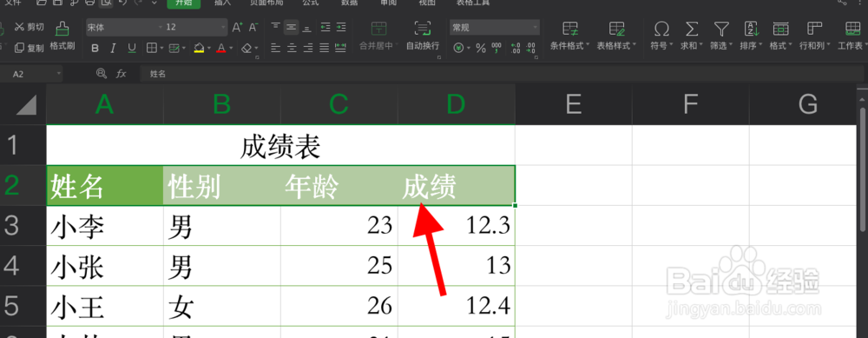This screenshot has width=868, height=338.
Task: Apply distributed alignment icon
Action: [341, 48]
